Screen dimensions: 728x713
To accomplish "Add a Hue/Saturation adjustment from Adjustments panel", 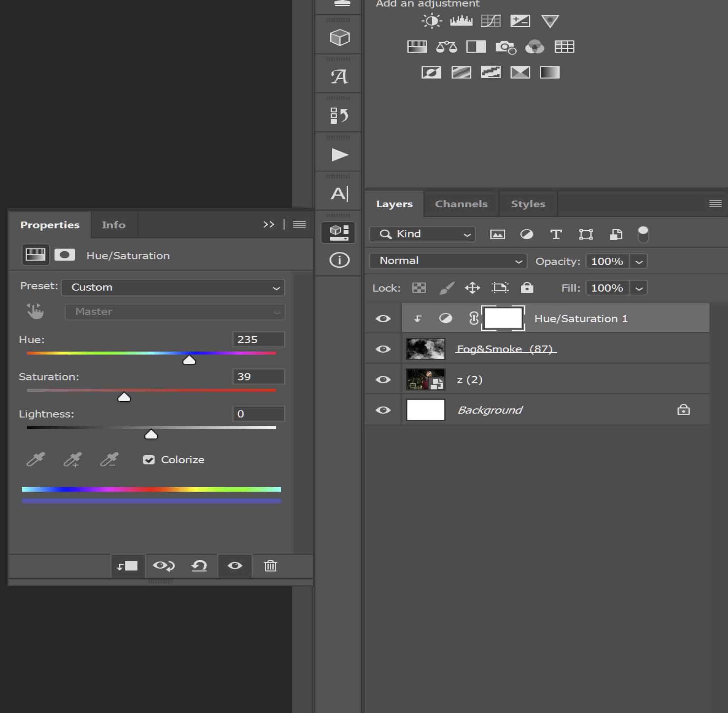I will click(x=417, y=47).
